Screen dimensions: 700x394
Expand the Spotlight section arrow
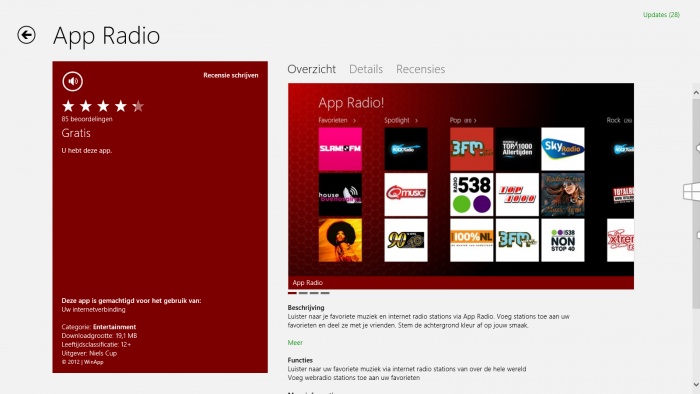click(x=416, y=120)
